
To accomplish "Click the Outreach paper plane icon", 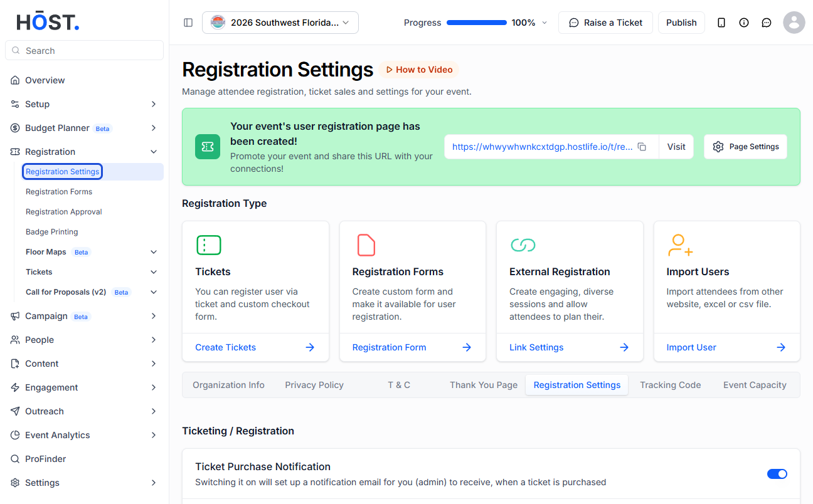I will [x=15, y=411].
